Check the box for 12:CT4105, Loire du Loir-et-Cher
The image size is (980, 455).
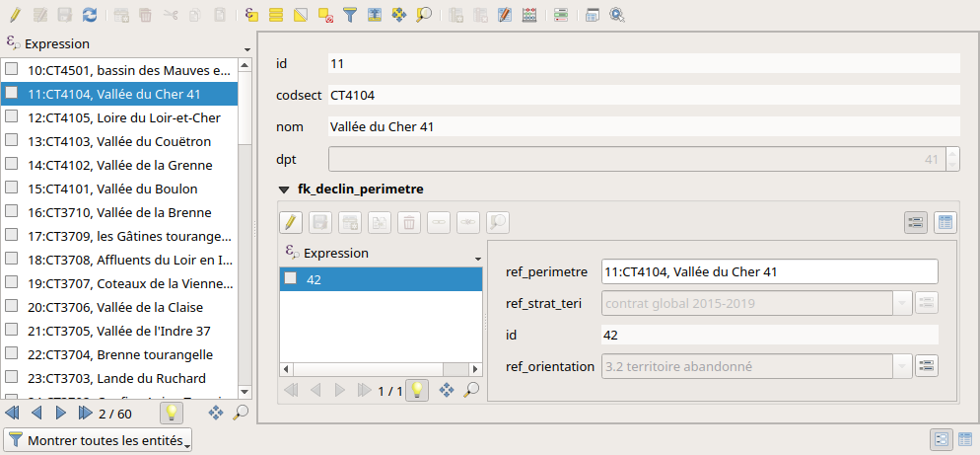(x=12, y=117)
